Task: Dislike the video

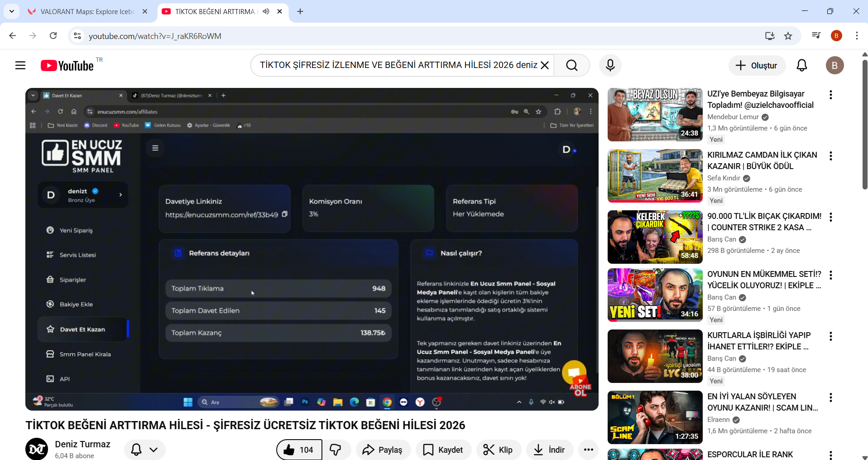Action: (336, 450)
